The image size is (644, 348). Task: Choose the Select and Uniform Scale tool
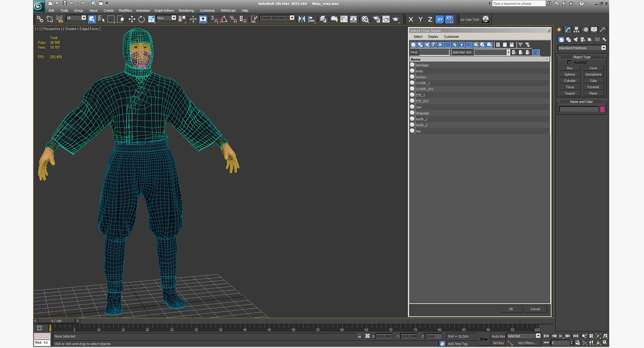(151, 19)
